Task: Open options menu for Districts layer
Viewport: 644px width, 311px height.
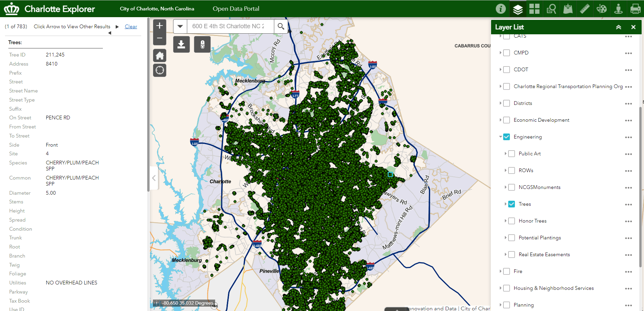Action: [x=629, y=104]
